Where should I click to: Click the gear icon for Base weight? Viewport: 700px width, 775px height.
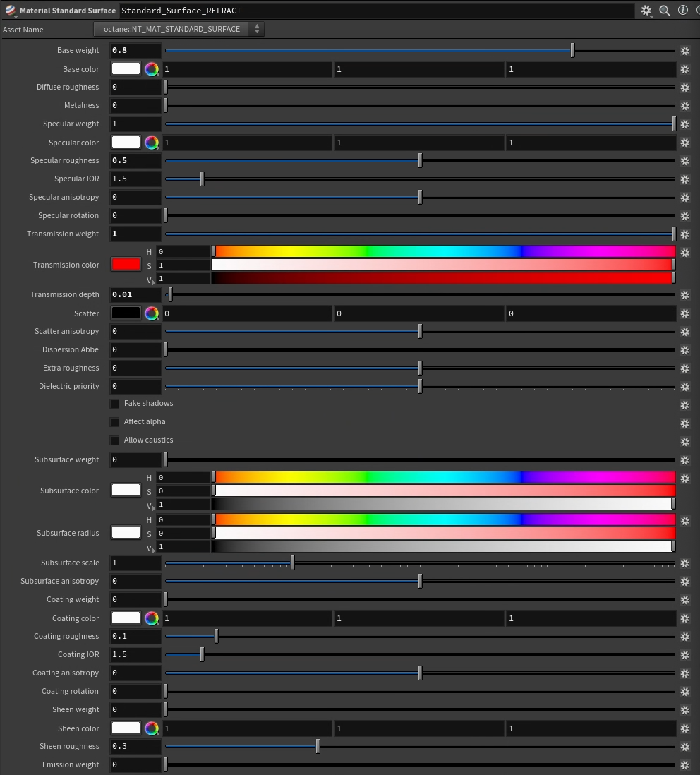684,50
